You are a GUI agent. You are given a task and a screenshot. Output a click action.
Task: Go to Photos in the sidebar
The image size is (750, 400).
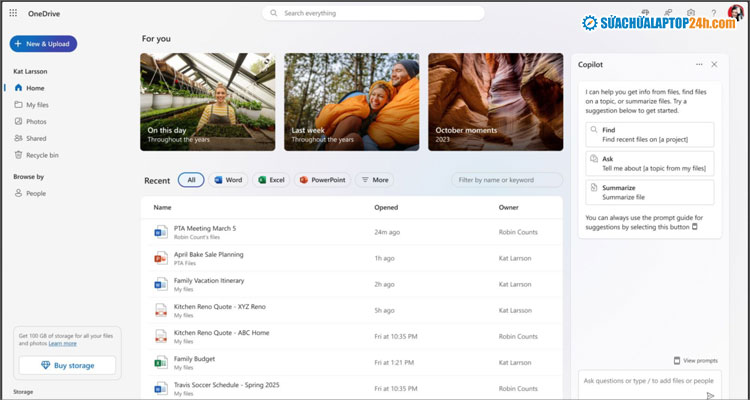pos(31,122)
